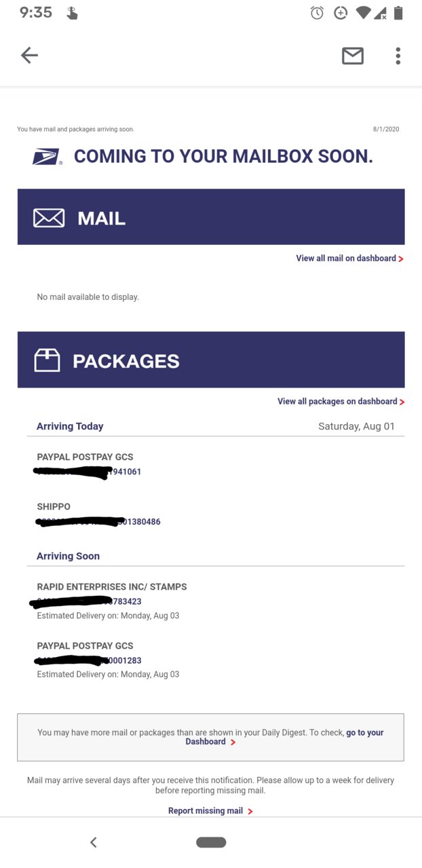Open tracking number ending 941061
The image size is (422, 868).
(x=89, y=472)
